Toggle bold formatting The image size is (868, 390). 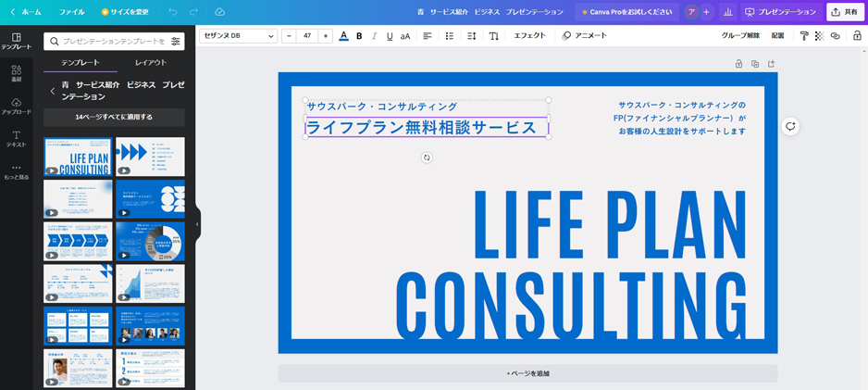pos(359,35)
